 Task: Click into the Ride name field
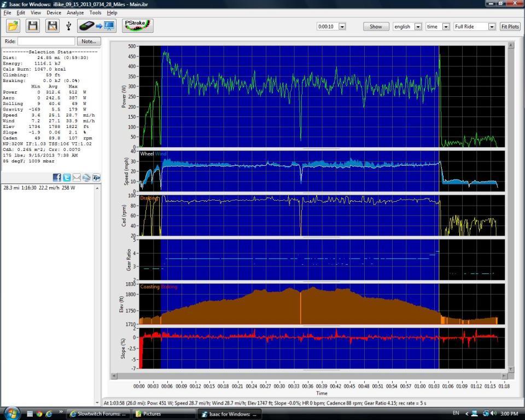(x=46, y=41)
